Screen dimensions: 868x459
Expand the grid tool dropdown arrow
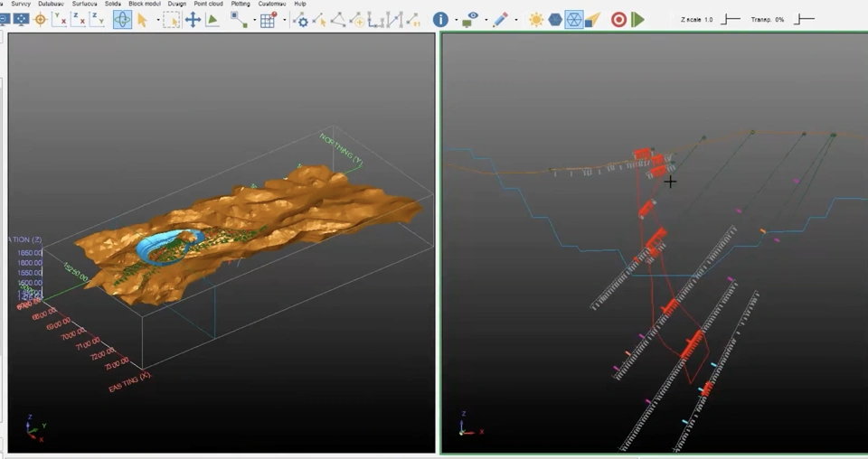[284, 20]
